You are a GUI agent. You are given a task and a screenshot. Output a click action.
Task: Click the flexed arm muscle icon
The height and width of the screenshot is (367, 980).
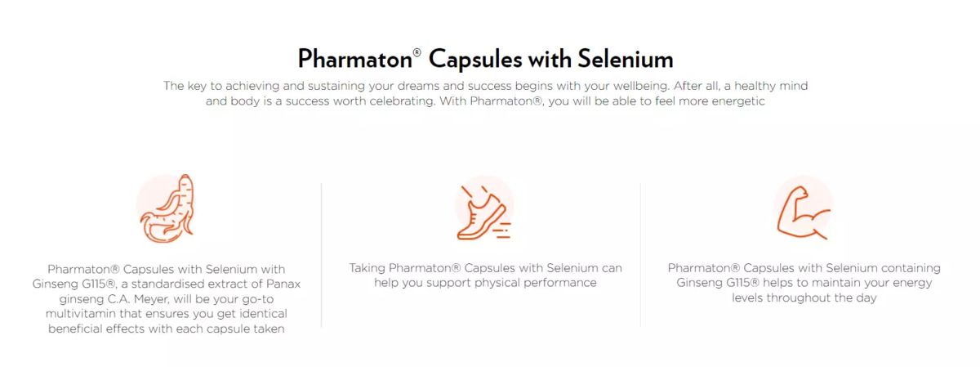[x=803, y=209]
